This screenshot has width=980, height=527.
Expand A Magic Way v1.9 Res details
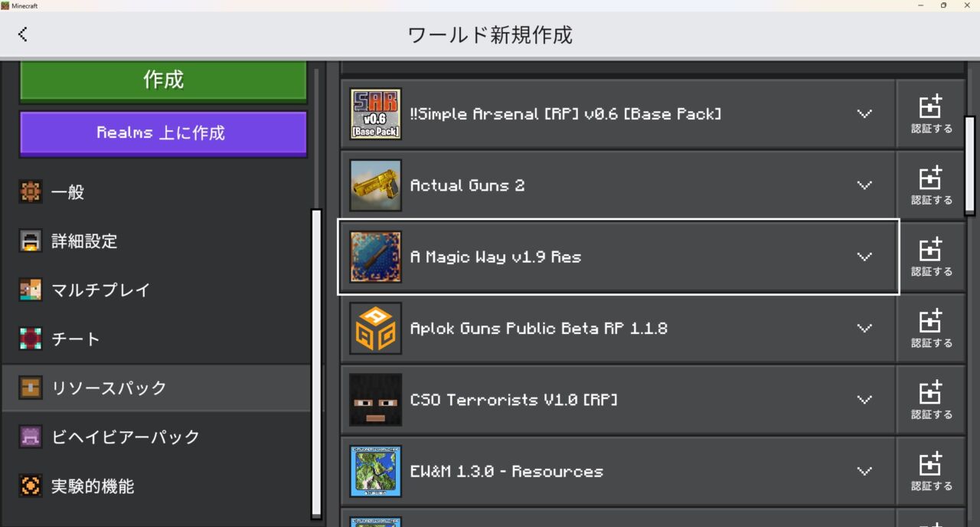click(x=864, y=257)
